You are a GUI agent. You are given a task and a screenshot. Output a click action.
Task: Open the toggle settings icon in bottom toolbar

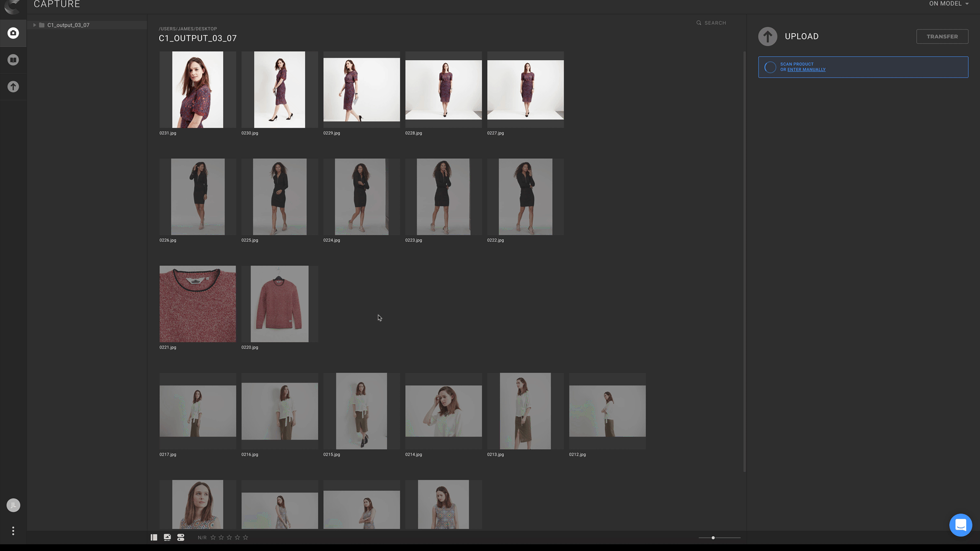(181, 537)
